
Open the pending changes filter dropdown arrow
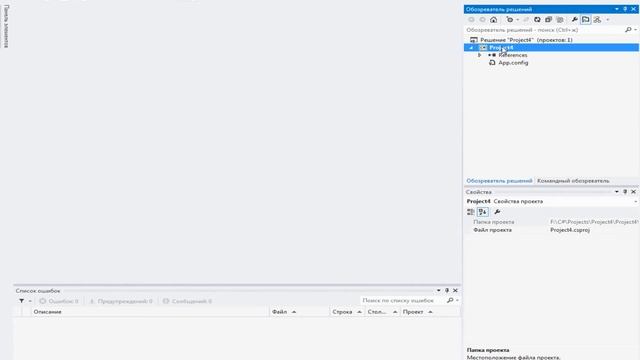tap(517, 20)
